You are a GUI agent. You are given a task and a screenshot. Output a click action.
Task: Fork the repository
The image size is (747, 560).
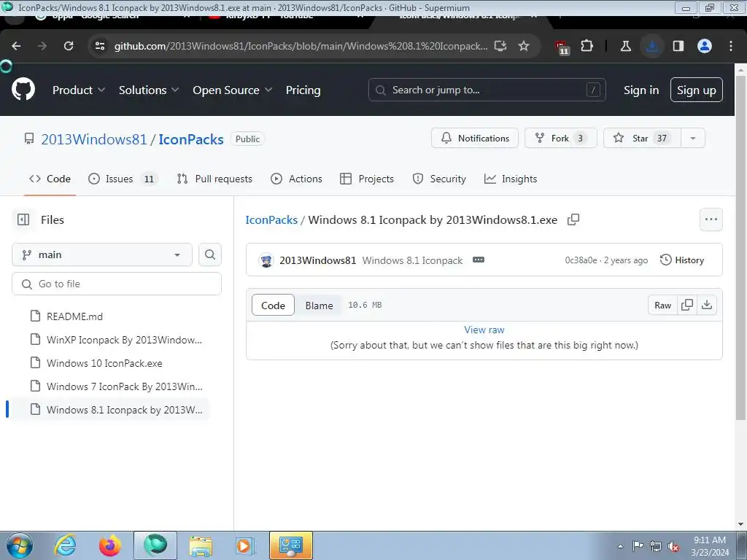(560, 138)
